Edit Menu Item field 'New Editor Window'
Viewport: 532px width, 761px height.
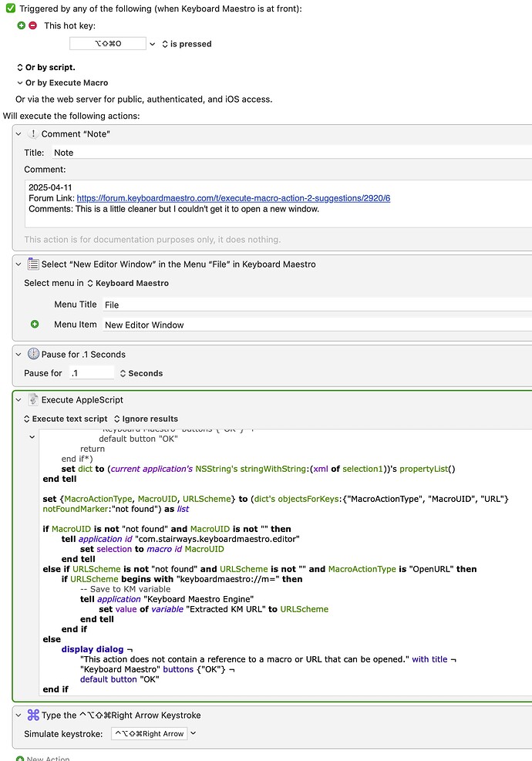coord(318,325)
